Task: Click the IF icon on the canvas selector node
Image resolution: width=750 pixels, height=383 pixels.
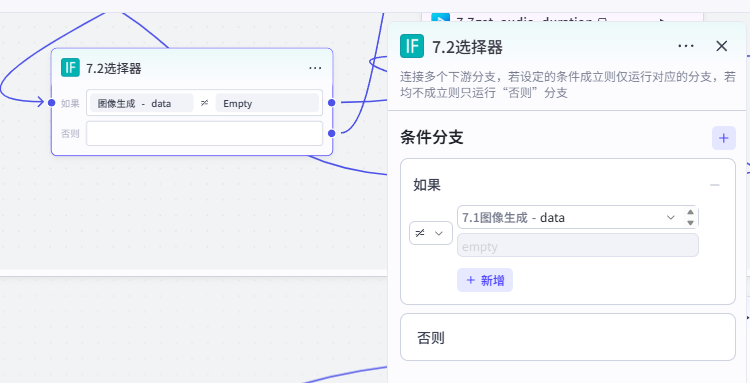Action: pyautogui.click(x=70, y=67)
